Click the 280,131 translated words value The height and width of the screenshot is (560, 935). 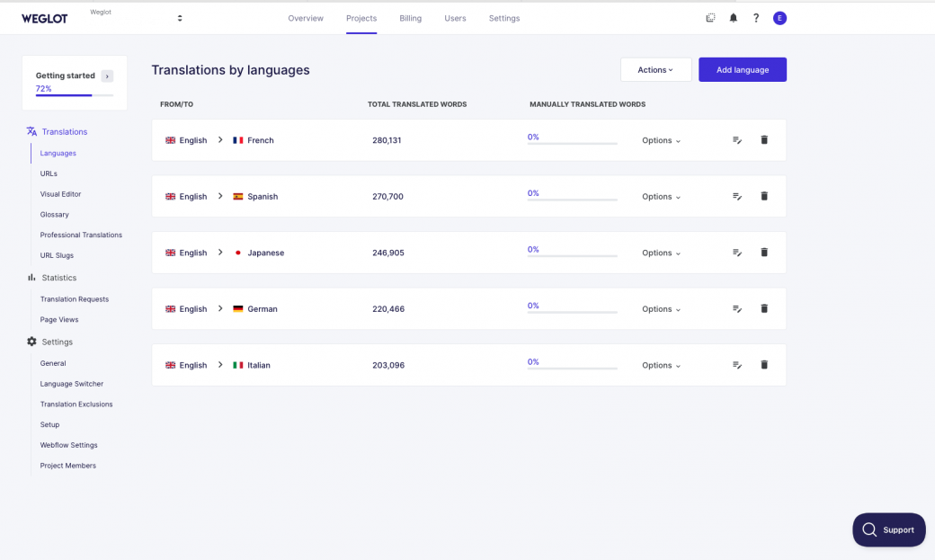point(387,140)
